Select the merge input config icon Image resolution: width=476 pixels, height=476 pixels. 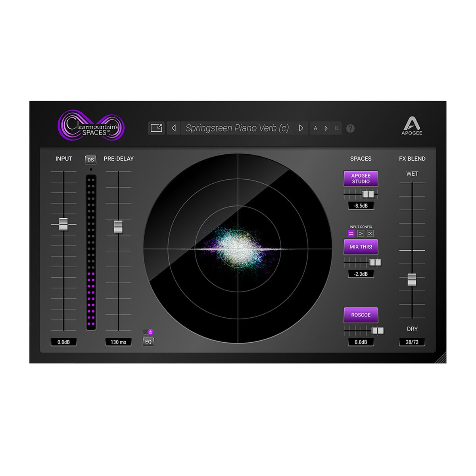[361, 234]
